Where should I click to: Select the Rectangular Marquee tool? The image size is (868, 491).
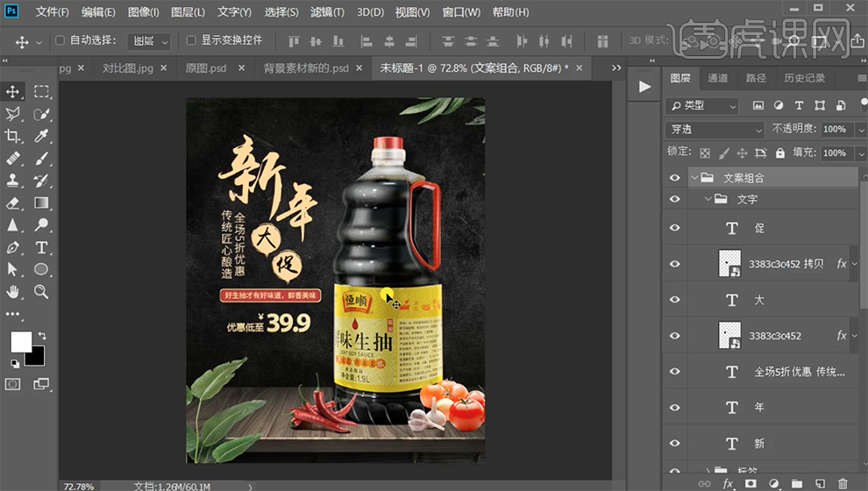pyautogui.click(x=41, y=91)
